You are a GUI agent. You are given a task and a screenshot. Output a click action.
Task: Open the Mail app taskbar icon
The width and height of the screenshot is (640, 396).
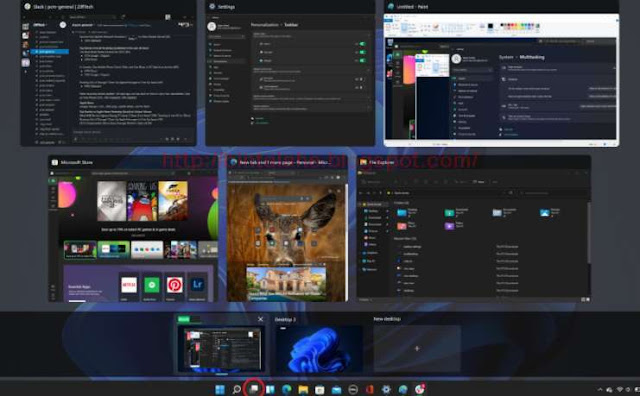336,389
